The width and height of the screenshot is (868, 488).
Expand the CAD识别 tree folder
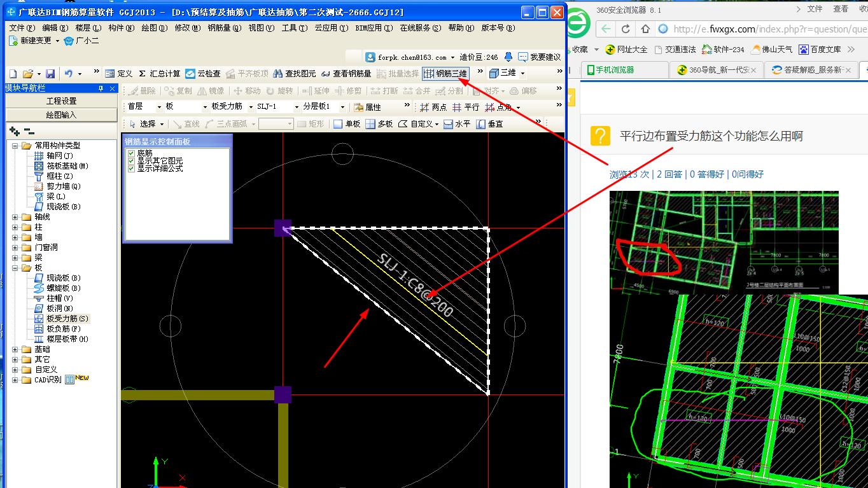[x=15, y=380]
